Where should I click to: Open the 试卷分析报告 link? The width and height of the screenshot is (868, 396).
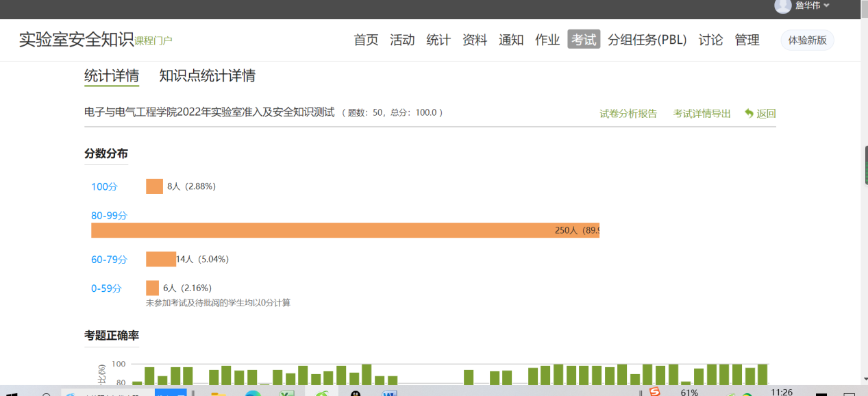coord(628,114)
